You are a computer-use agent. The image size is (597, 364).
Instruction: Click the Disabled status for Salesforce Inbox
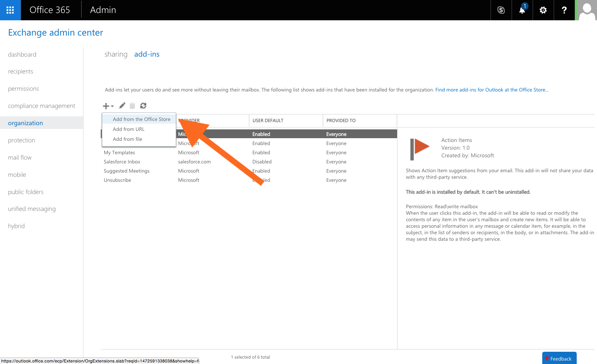pos(262,162)
